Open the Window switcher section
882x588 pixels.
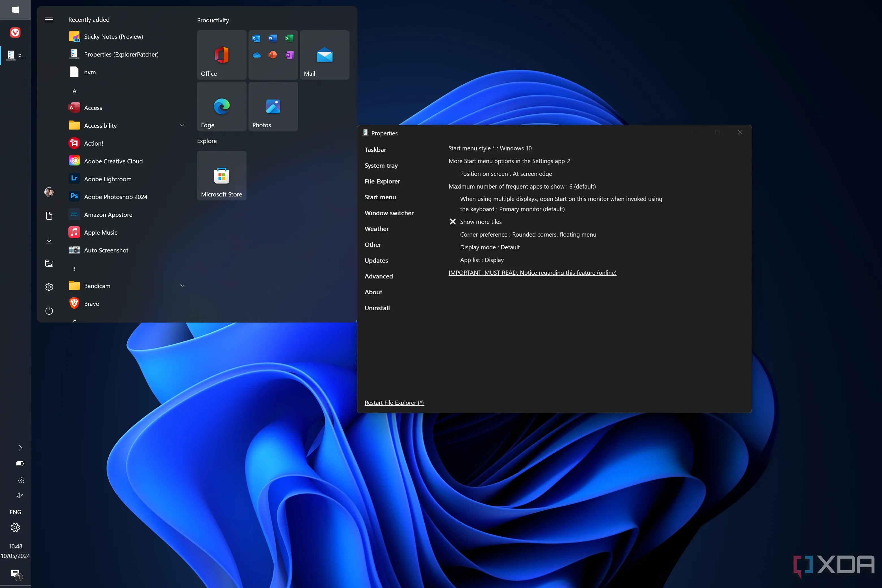pyautogui.click(x=389, y=213)
